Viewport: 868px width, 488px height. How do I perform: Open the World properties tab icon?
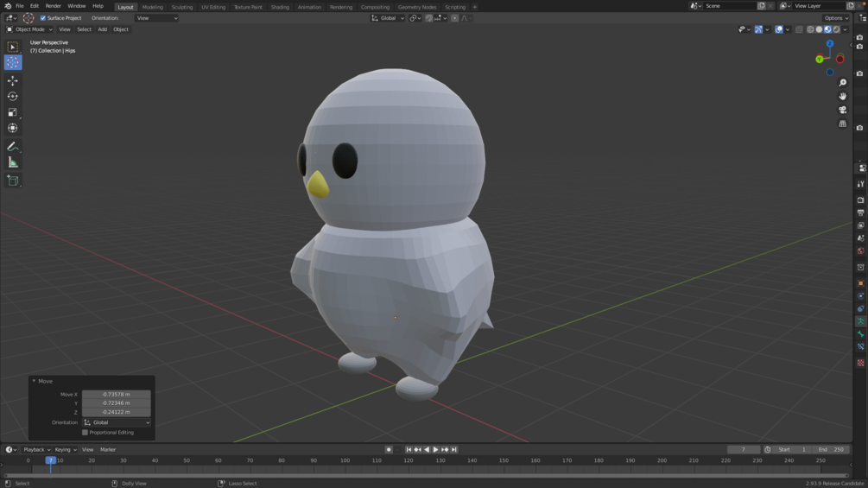pyautogui.click(x=861, y=250)
